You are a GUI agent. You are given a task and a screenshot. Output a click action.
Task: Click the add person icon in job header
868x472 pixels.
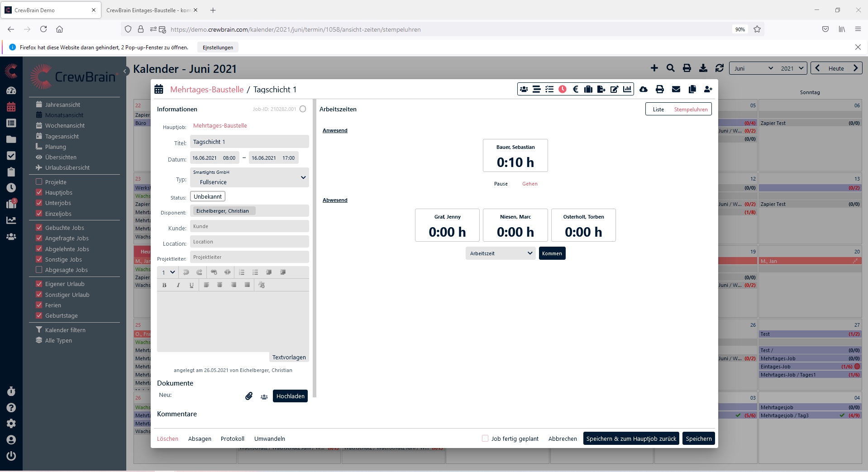708,89
